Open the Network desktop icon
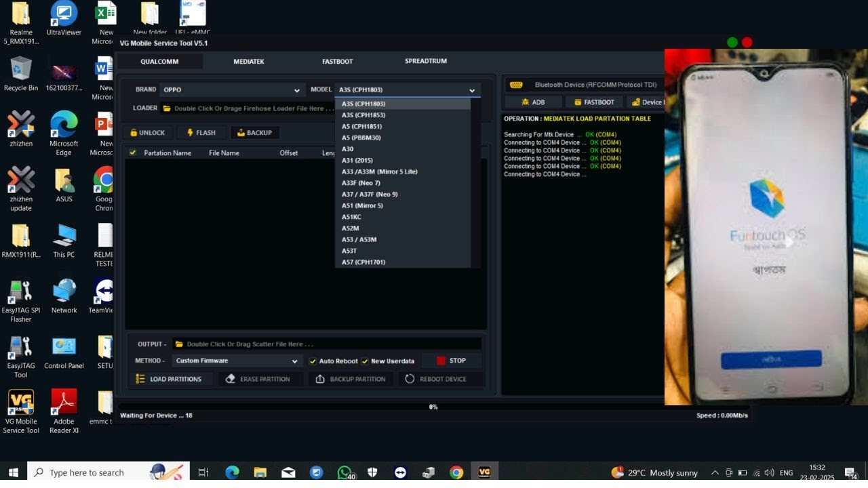Screen dimensions: 868x488 click(x=64, y=296)
